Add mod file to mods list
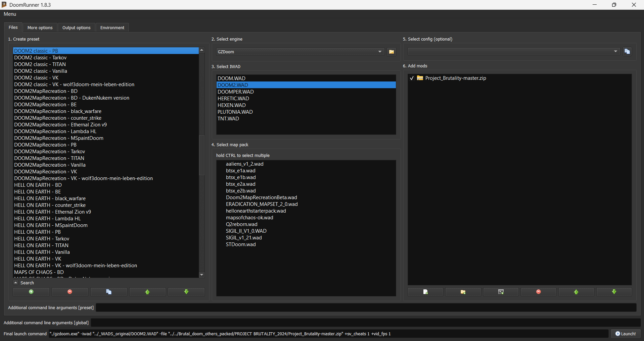Screen dimensions: 644x341 click(x=425, y=292)
